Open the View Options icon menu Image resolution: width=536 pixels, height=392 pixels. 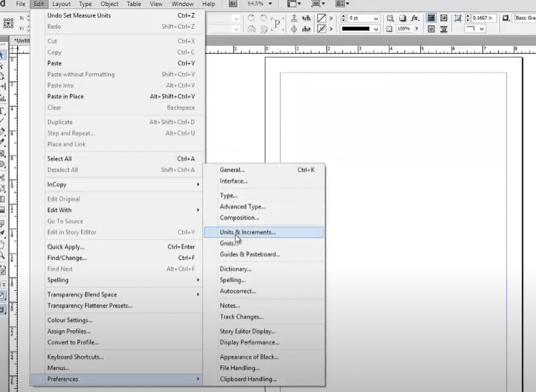294,4
